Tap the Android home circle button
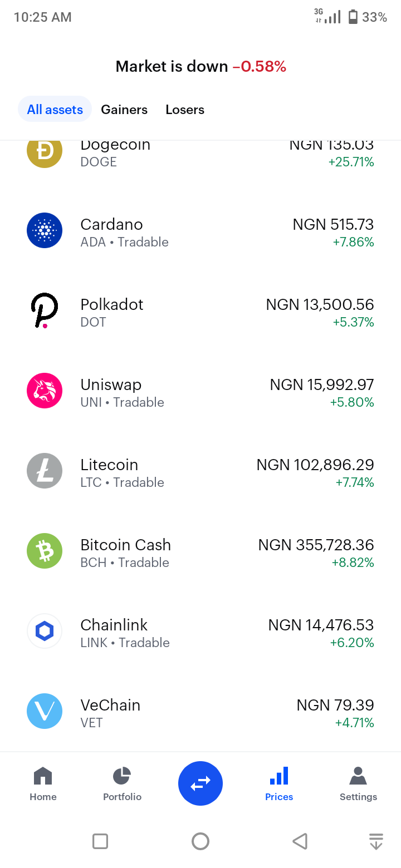This screenshot has height=868, width=401. [200, 841]
